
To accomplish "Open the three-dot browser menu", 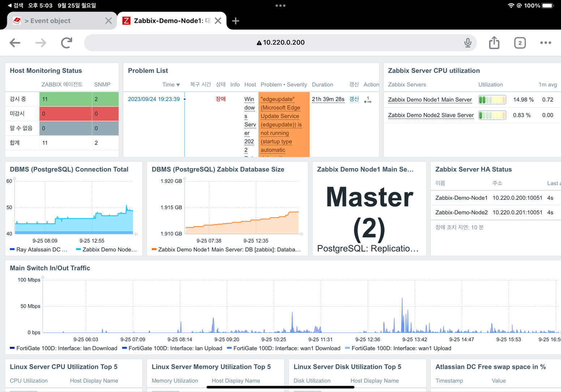I will [x=545, y=43].
